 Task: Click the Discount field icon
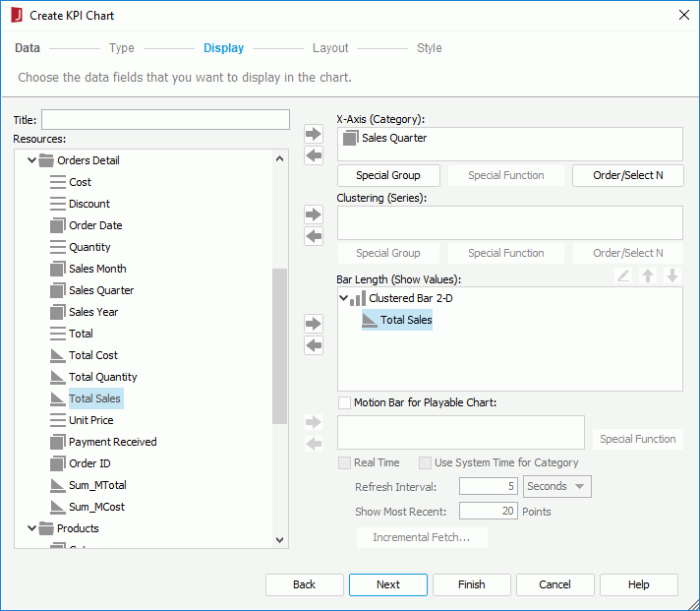(58, 204)
